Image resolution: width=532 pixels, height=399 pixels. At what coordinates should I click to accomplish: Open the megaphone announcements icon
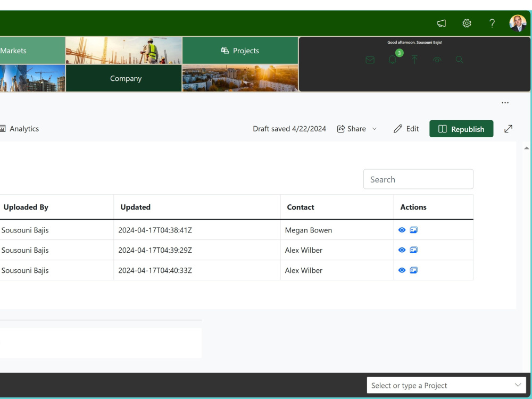(x=440, y=23)
